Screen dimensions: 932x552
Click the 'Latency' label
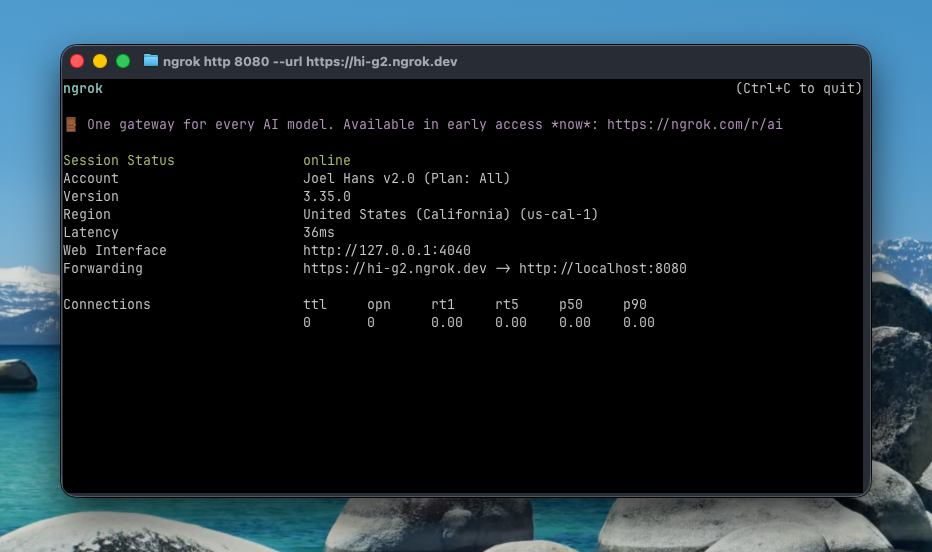tap(91, 232)
